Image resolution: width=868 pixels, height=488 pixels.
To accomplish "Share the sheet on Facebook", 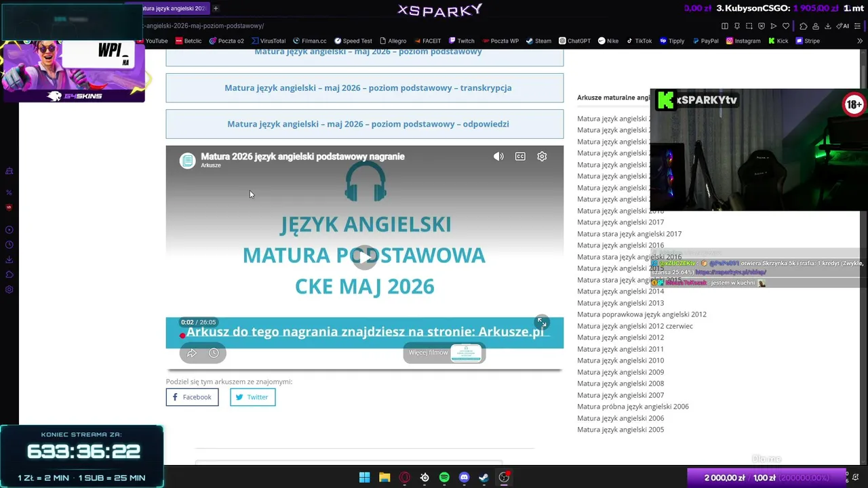I will pos(192,397).
